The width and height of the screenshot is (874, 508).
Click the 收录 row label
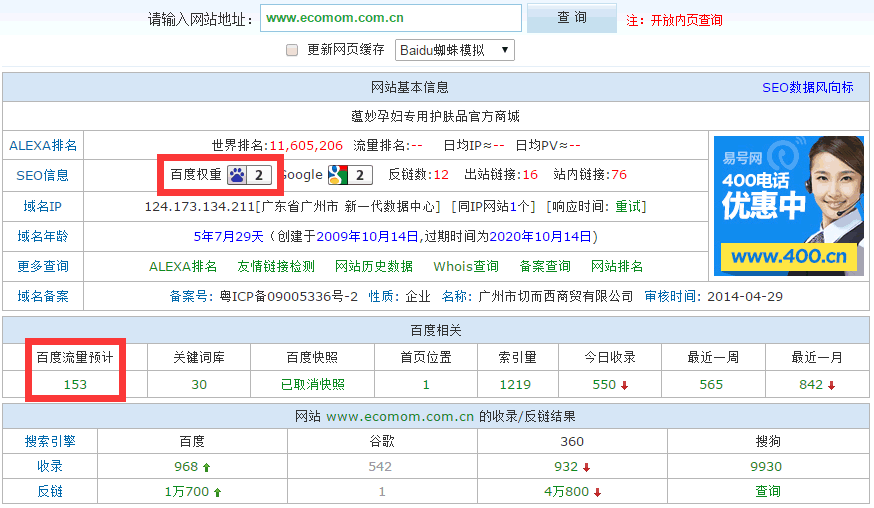[x=50, y=467]
